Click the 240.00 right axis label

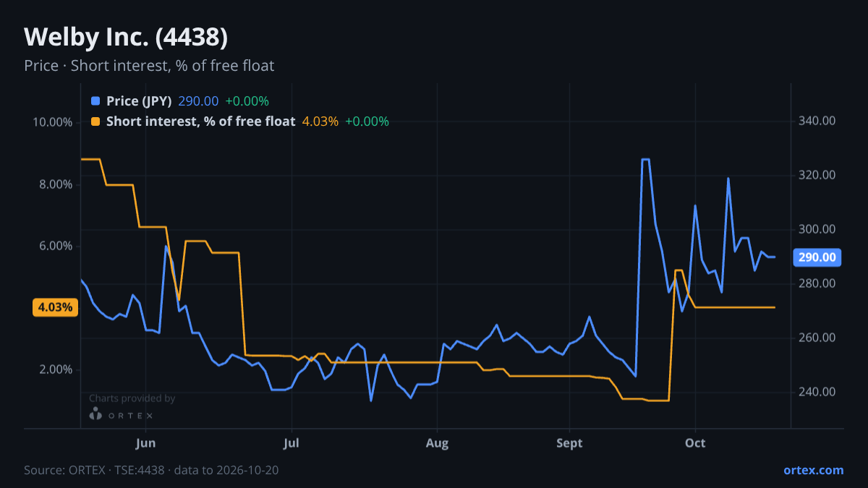tap(817, 392)
